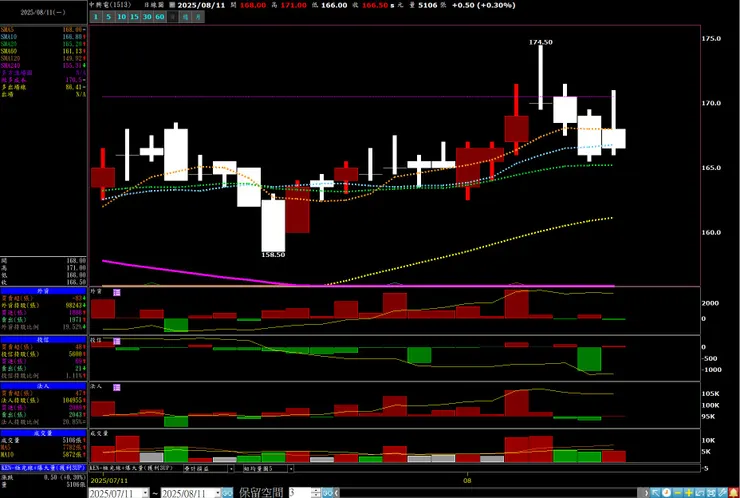This screenshot has width=740, height=498.
Task: Click the purple settings icon in 法人 panel
Action: coord(117,388)
